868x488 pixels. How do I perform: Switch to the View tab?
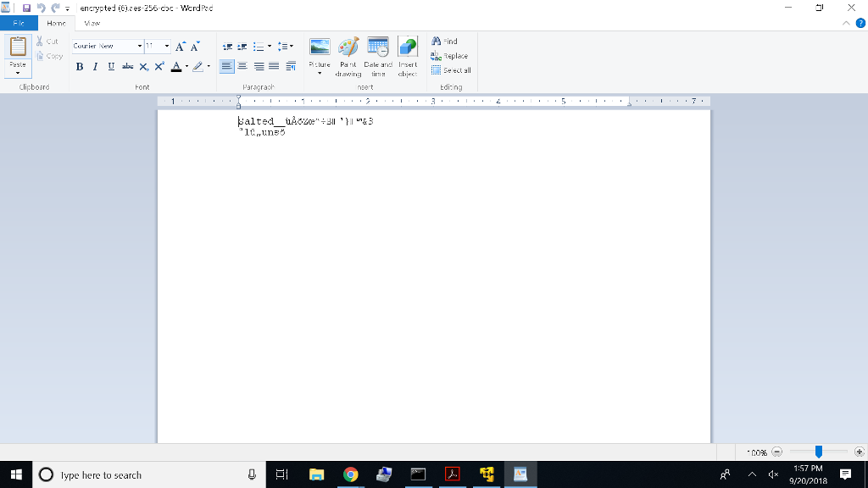91,23
